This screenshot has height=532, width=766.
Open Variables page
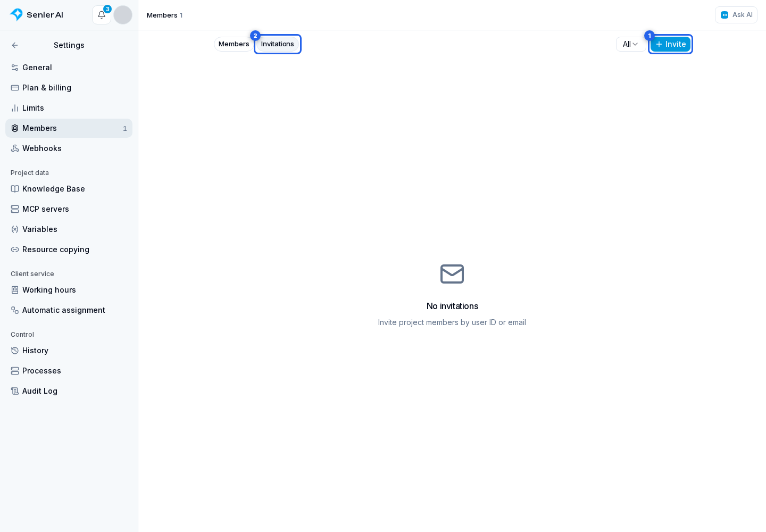[69, 229]
